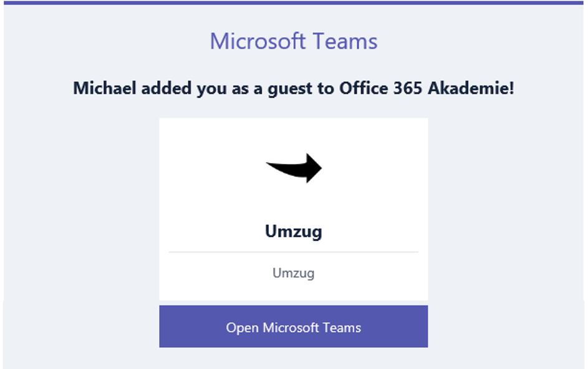The width and height of the screenshot is (588, 369).
Task: Click the white Umzug team card
Action: tap(294, 209)
